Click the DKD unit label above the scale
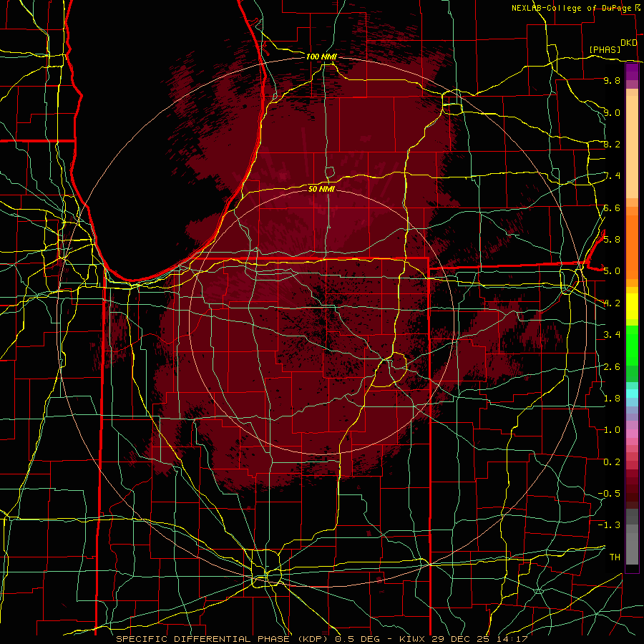Image resolution: width=644 pixels, height=644 pixels. [628, 43]
